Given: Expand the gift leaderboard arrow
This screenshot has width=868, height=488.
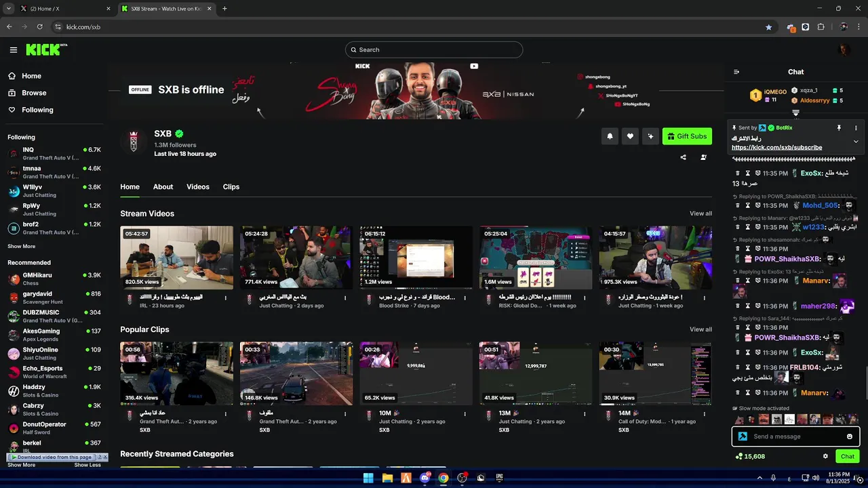Looking at the screenshot, I should point(796,113).
